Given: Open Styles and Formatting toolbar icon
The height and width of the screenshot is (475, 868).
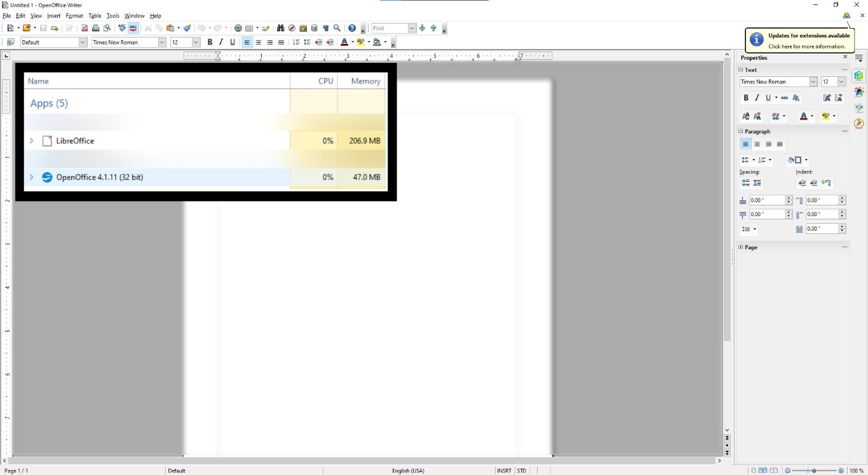Looking at the screenshot, I should tap(10, 42).
